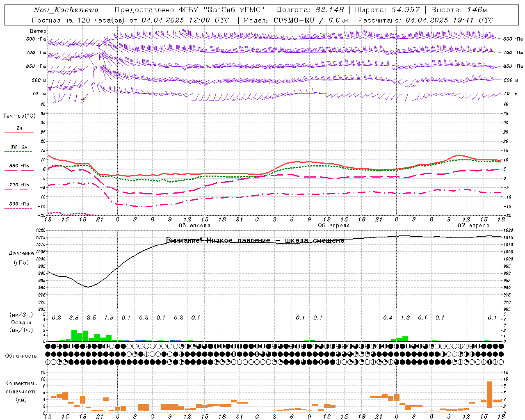Click the 06 апреля date label
This screenshot has width=525, height=420.
[333, 226]
